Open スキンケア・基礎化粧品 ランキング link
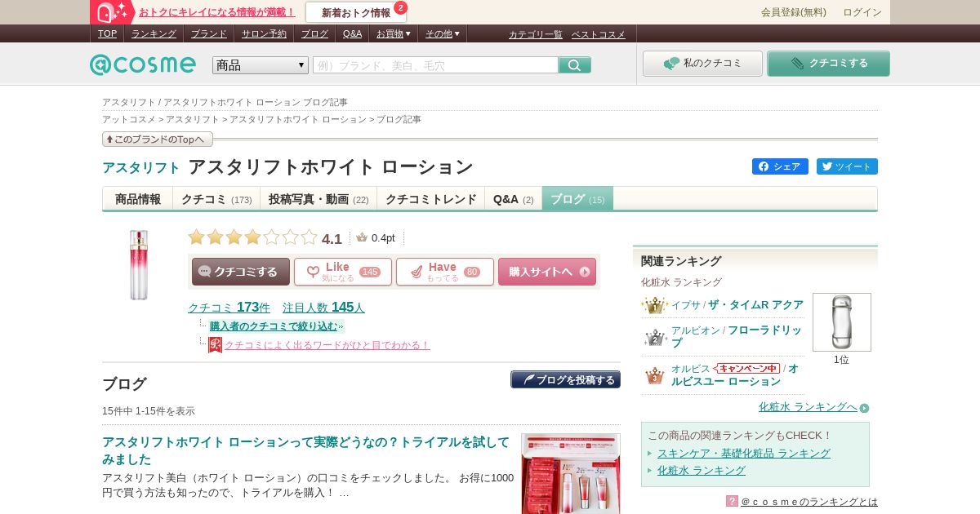The image size is (980, 514). [744, 453]
